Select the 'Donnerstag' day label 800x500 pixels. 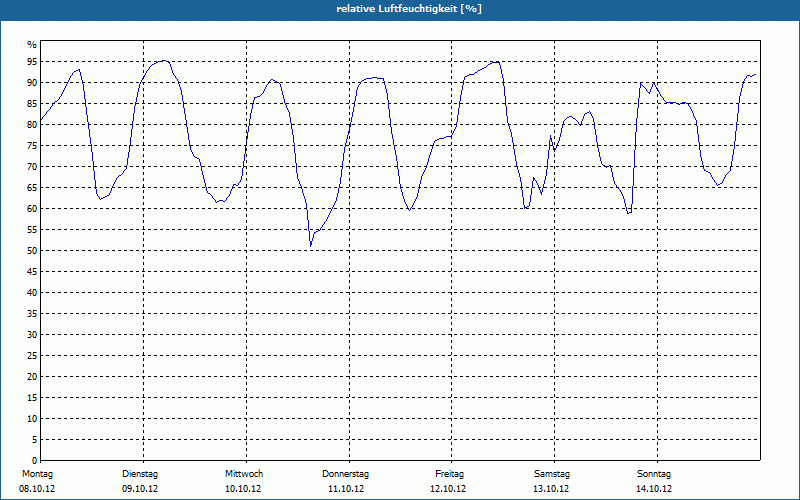(345, 474)
